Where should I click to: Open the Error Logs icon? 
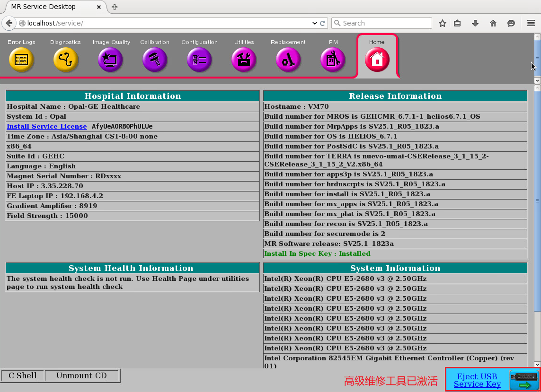[21, 60]
